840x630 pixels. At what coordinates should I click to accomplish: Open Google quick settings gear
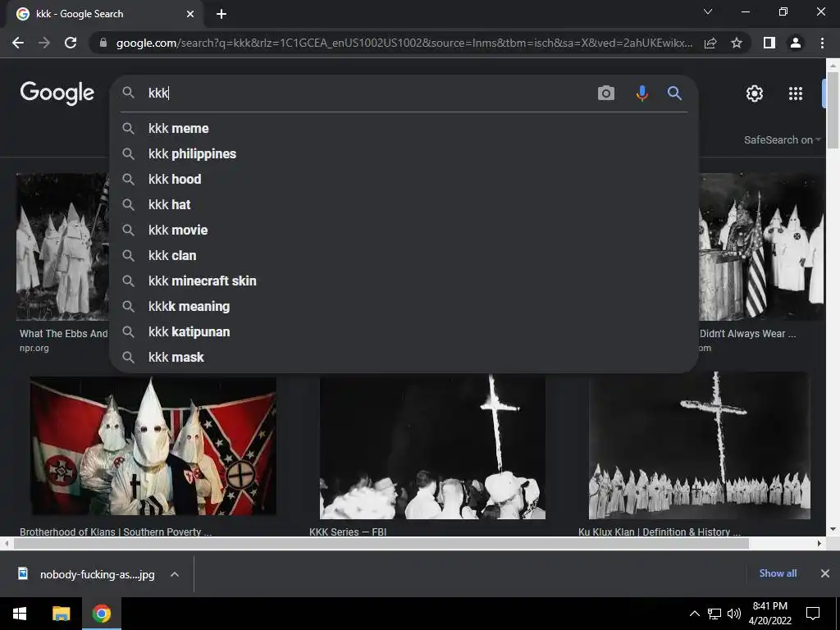pos(755,94)
